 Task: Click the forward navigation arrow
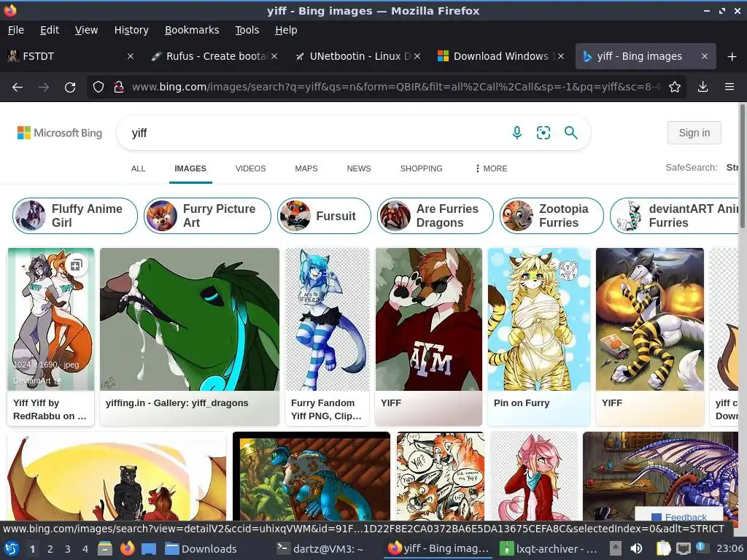pyautogui.click(x=43, y=87)
